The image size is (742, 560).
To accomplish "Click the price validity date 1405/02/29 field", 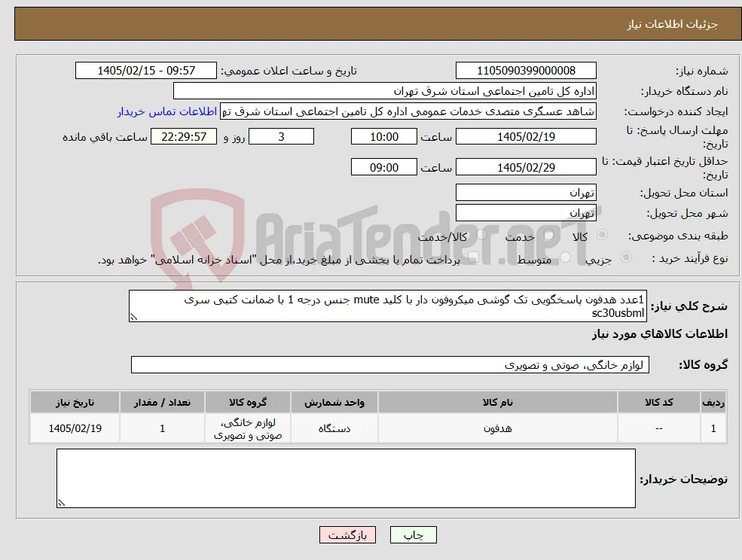I will (526, 167).
